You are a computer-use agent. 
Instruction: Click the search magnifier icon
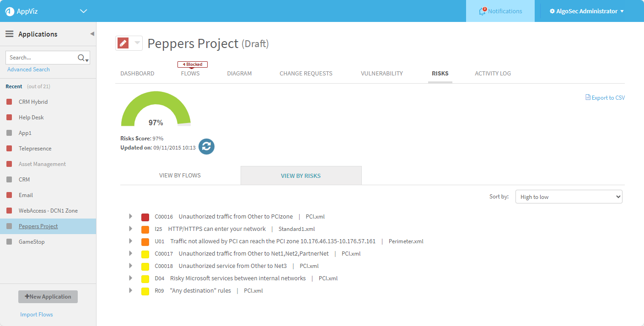(81, 58)
